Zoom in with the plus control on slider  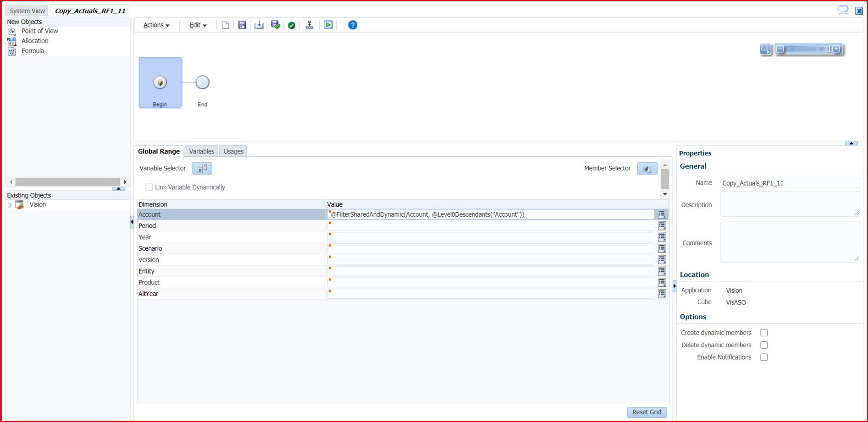(x=836, y=49)
